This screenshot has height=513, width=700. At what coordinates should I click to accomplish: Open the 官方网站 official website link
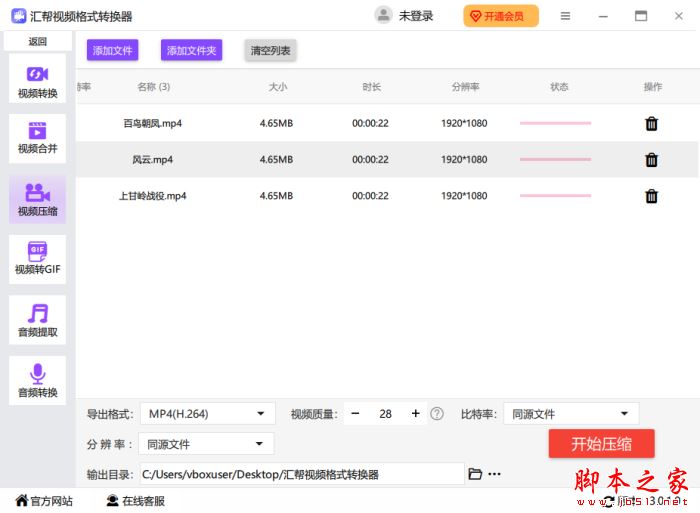click(44, 501)
